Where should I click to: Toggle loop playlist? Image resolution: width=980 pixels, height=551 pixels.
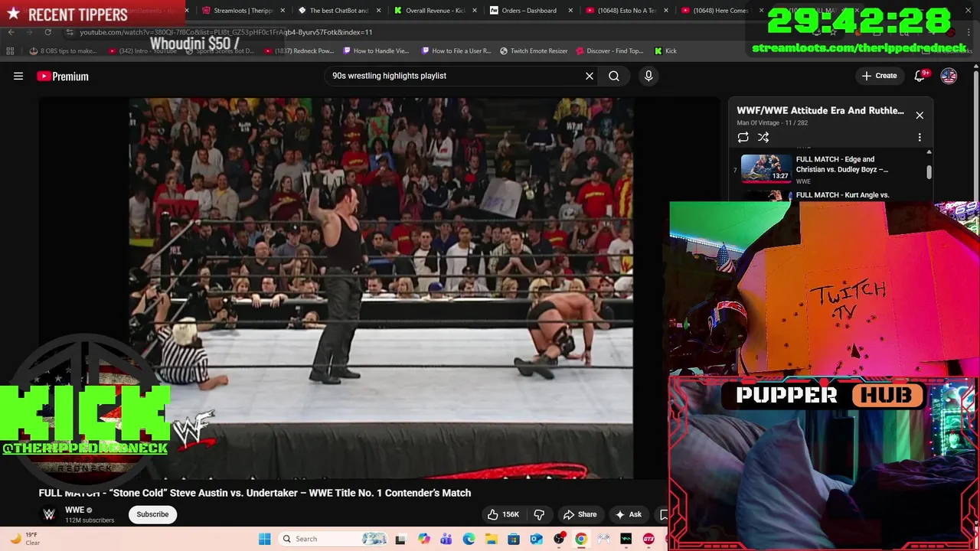[743, 137]
